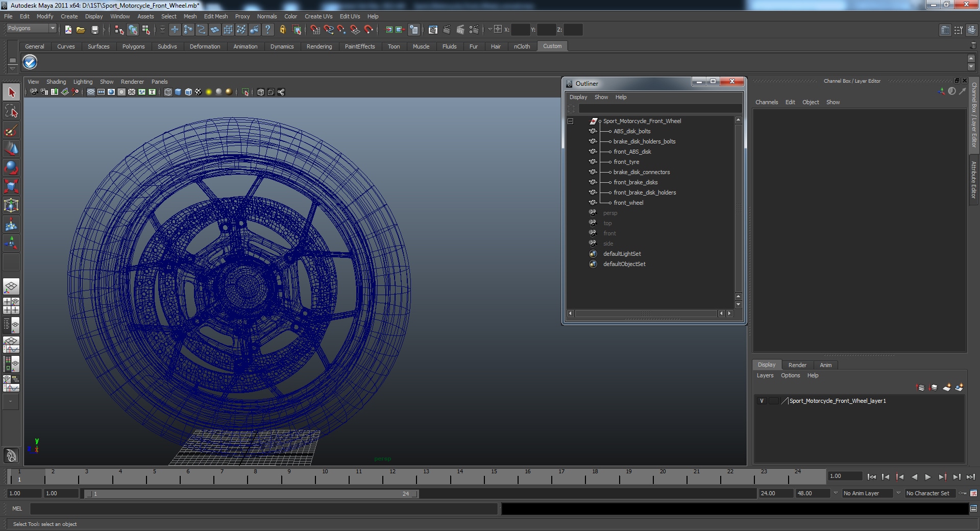
Task: Open the Render View window
Action: (433, 30)
